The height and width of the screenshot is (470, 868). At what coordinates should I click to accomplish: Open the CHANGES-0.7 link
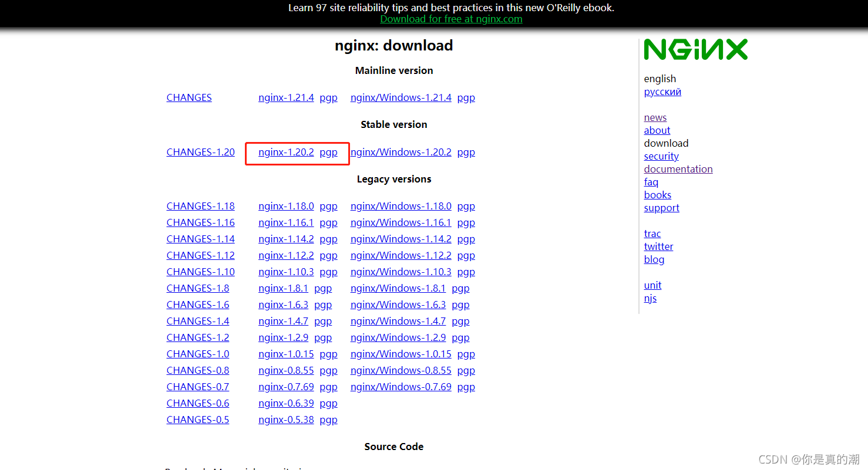197,387
